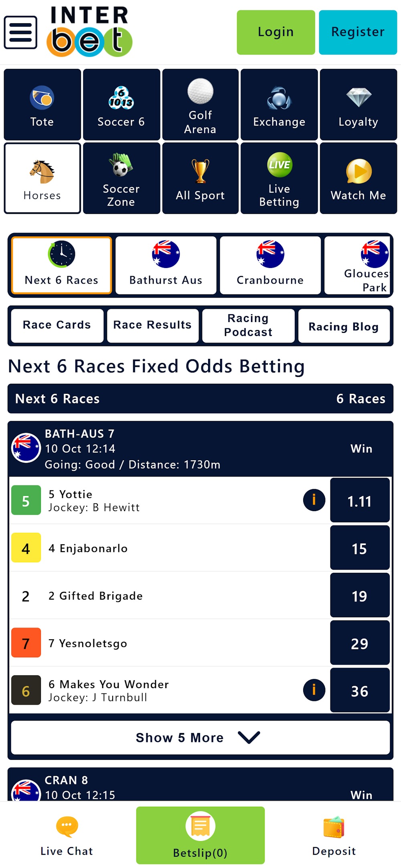Select the Horses section
401x868 pixels.
42,177
